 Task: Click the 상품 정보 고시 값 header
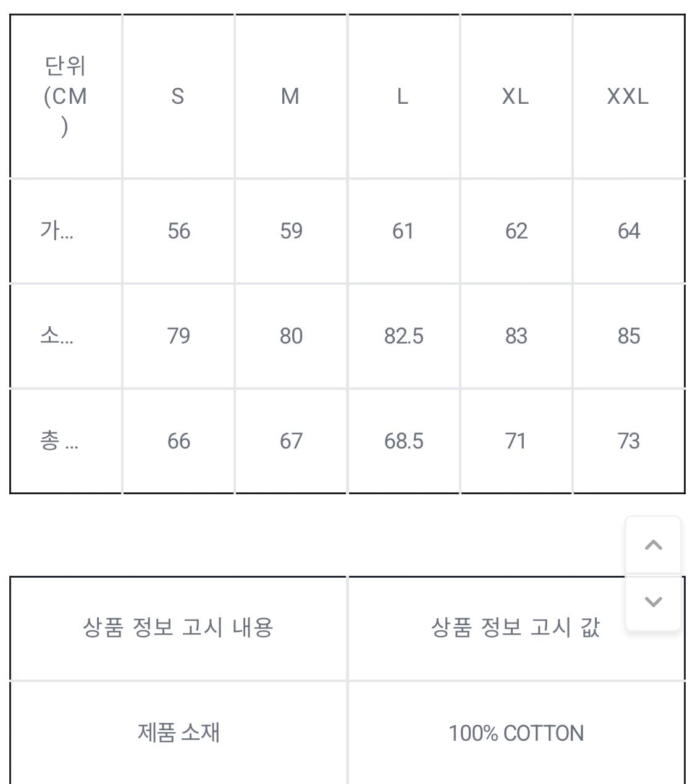coord(515,628)
